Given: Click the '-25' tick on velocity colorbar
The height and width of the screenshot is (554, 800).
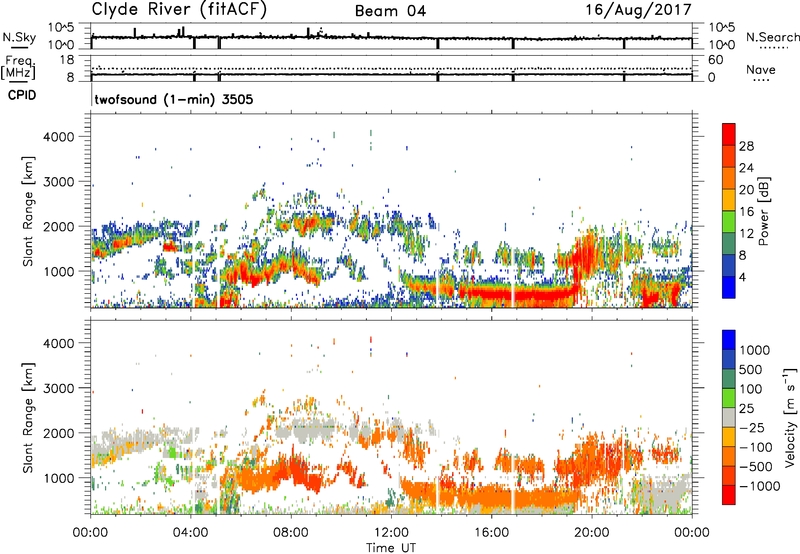Looking at the screenshot, I should [x=753, y=428].
